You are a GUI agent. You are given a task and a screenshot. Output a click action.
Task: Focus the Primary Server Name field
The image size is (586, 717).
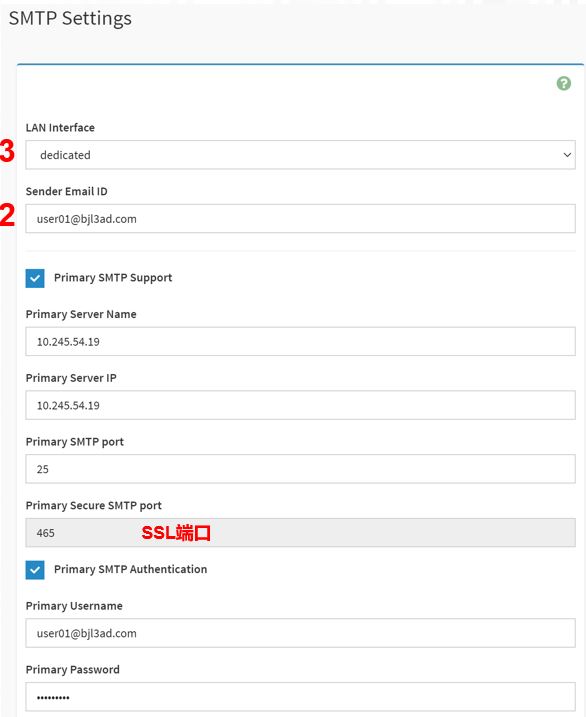point(300,341)
